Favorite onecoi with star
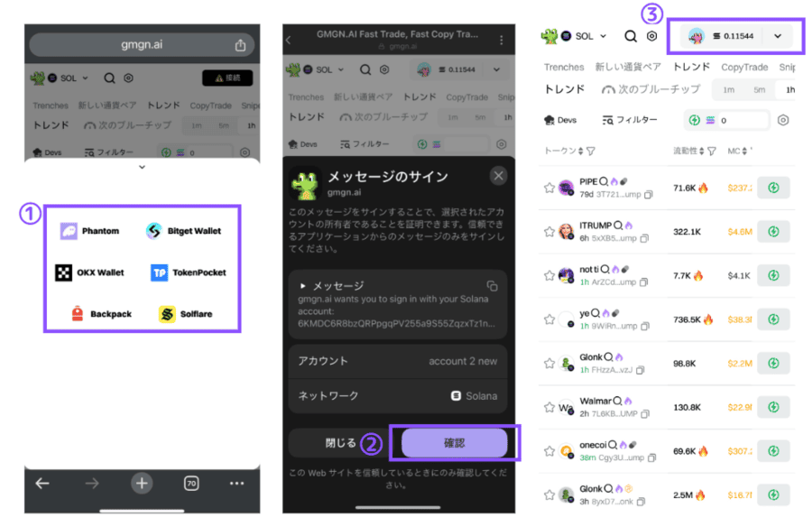 549,451
